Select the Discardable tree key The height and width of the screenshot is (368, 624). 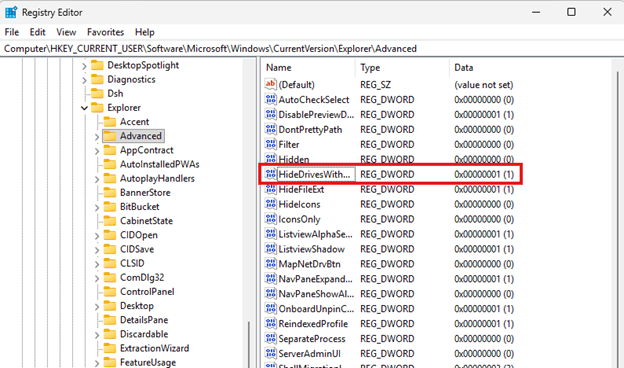tap(144, 334)
